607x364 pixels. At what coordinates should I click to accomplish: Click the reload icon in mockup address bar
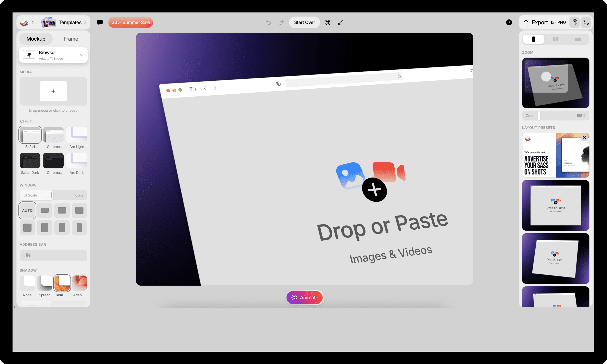[x=399, y=76]
